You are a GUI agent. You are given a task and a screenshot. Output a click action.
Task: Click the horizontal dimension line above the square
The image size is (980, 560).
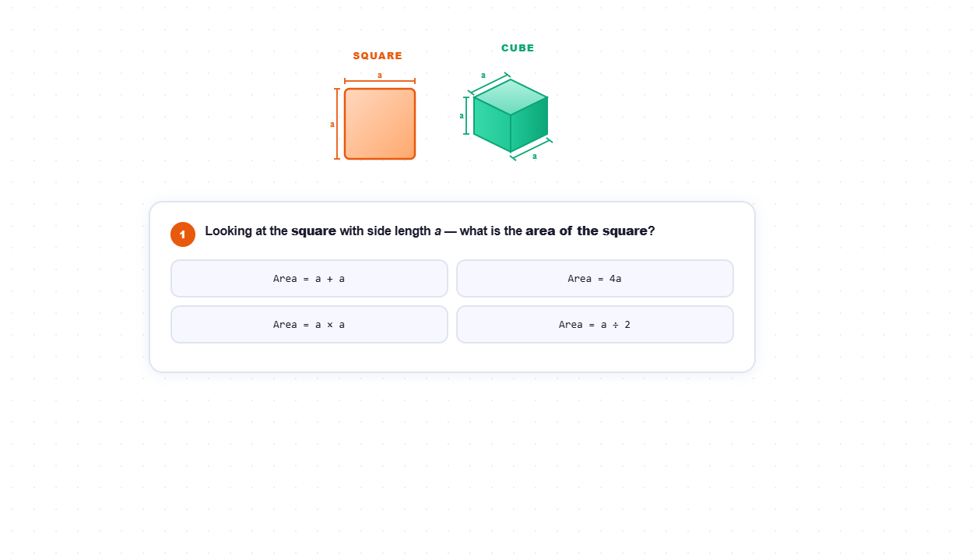[x=397, y=80]
